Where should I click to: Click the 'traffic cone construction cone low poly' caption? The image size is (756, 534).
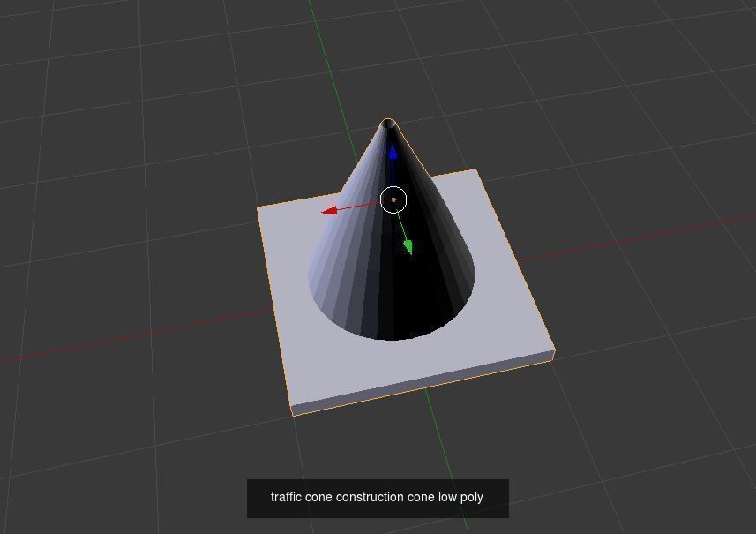tap(377, 497)
